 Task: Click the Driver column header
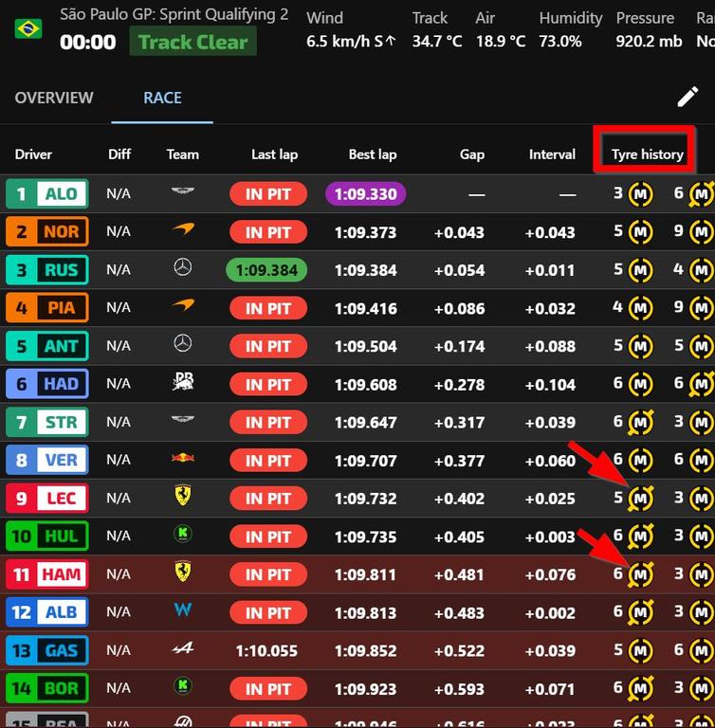[33, 155]
